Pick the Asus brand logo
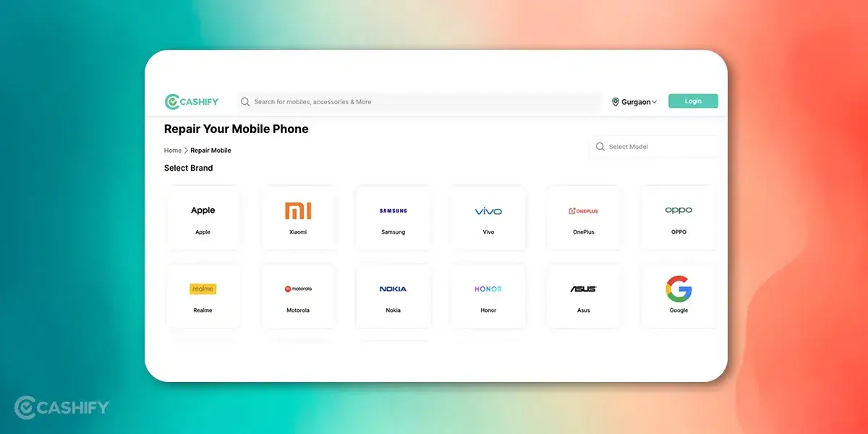The height and width of the screenshot is (434, 868). (x=583, y=289)
